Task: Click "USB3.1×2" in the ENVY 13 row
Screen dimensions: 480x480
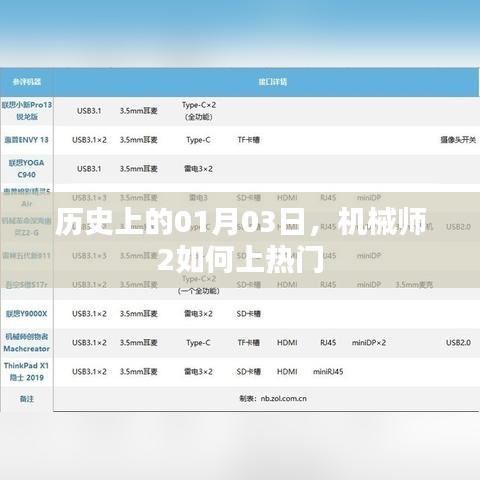Action: point(89,140)
